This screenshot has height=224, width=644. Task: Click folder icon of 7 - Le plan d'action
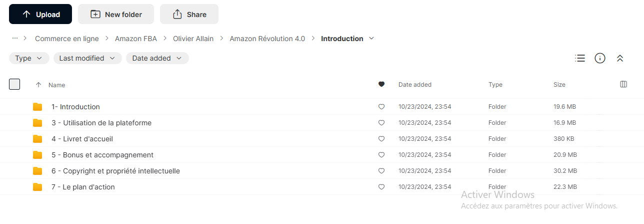click(x=37, y=187)
